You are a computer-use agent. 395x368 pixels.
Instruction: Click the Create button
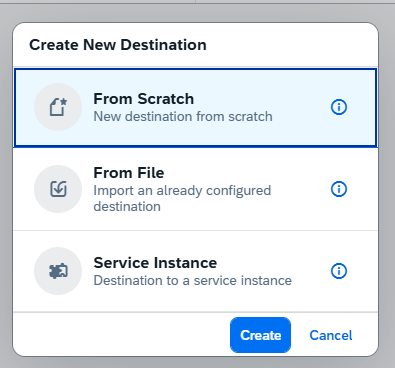click(x=260, y=335)
